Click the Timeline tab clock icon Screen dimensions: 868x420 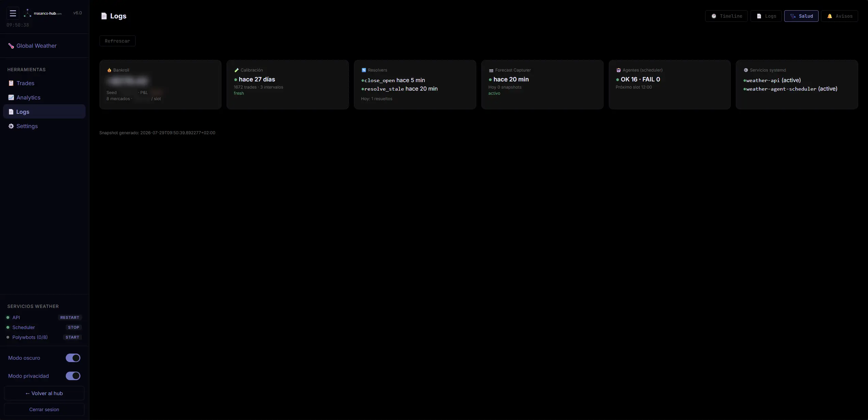(x=714, y=16)
